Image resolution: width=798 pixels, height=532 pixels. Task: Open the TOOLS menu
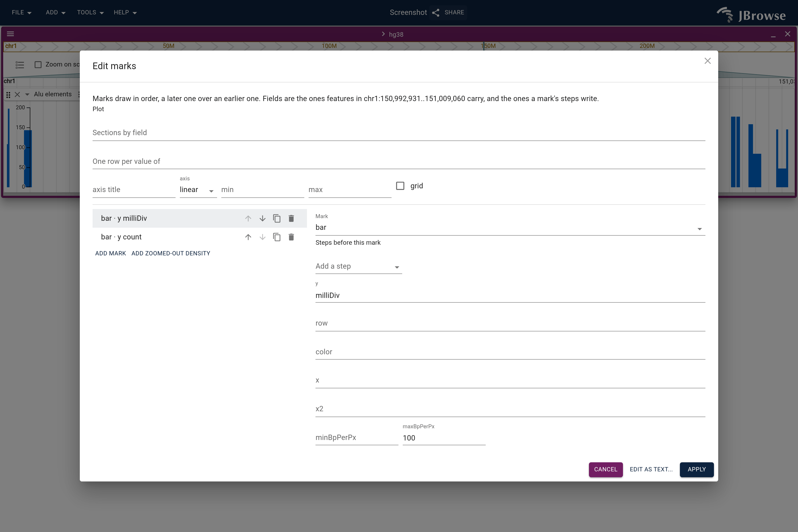[90, 13]
